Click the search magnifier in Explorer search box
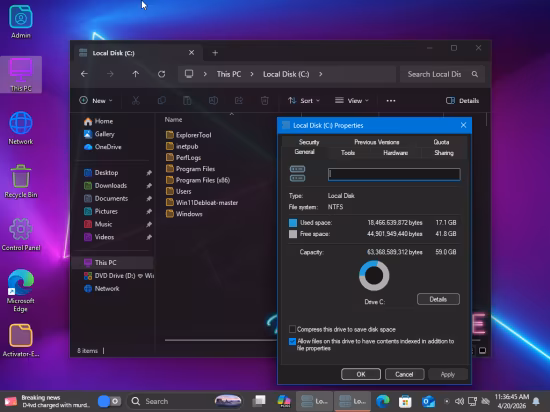 click(475, 74)
